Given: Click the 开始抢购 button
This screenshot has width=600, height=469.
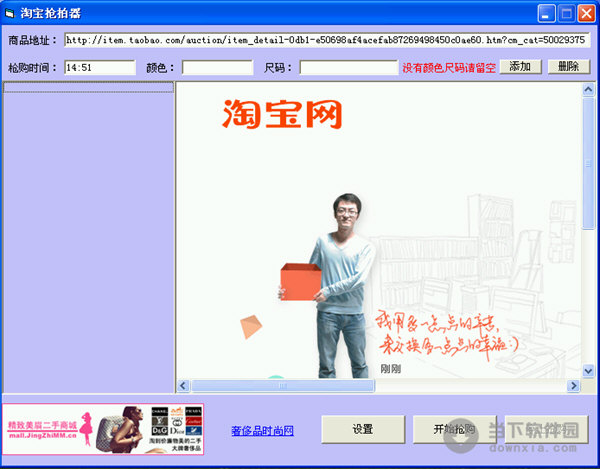Looking at the screenshot, I should tap(455, 429).
